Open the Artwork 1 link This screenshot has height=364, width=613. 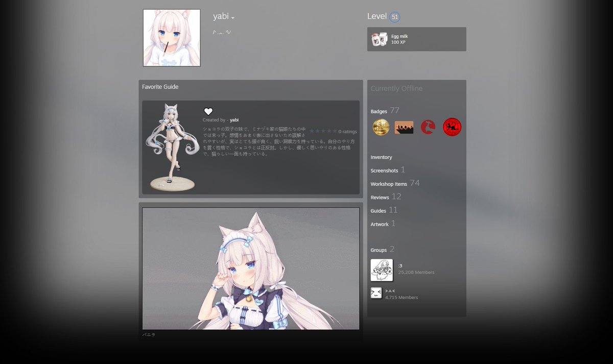pos(383,224)
